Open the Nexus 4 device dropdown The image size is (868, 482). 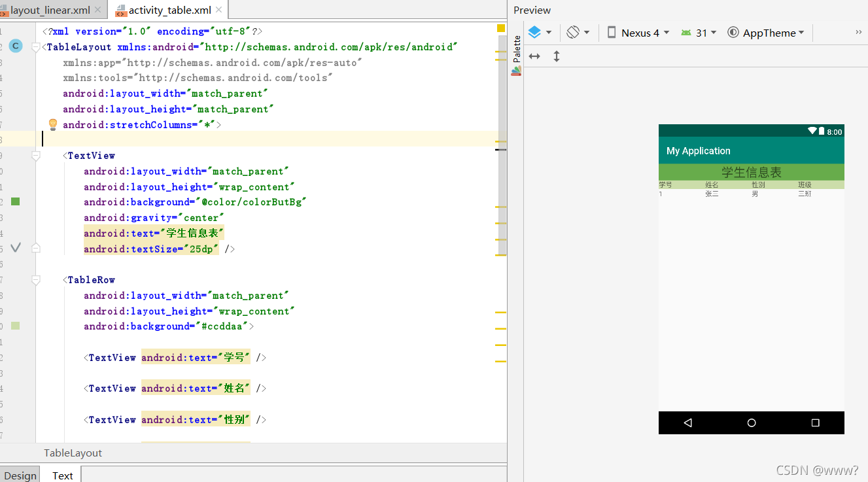click(638, 33)
